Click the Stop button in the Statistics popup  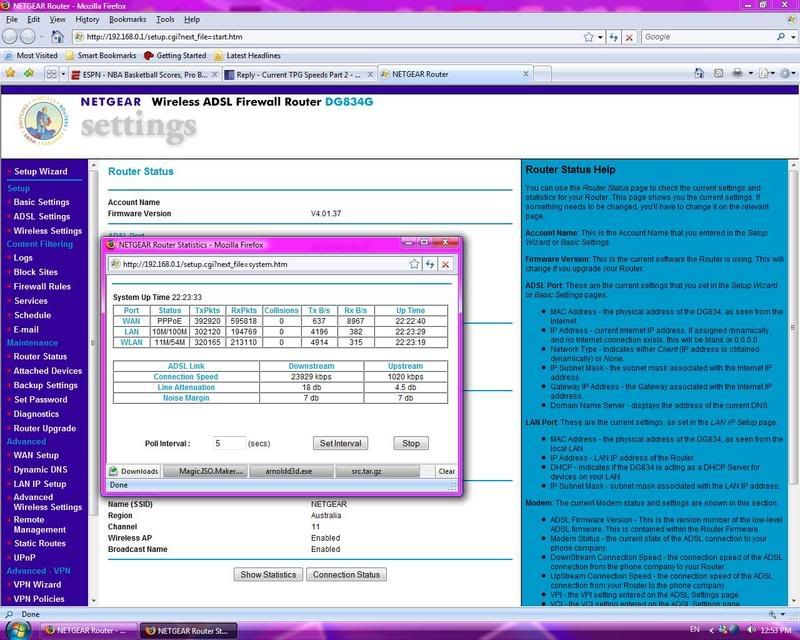tap(411, 443)
